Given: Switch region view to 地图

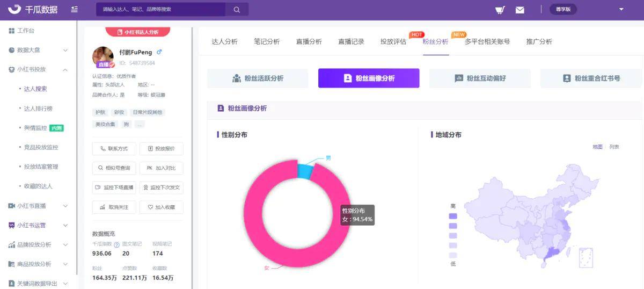Looking at the screenshot, I should 597,147.
